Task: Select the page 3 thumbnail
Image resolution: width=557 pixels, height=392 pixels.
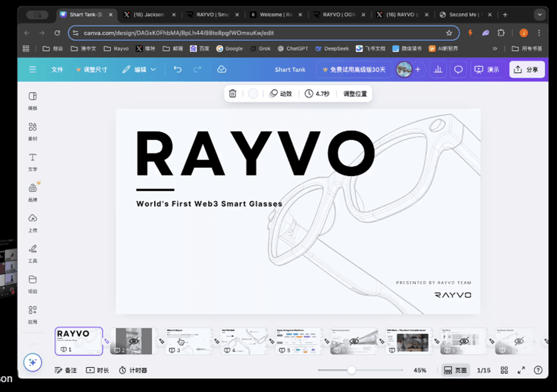Action: point(189,341)
